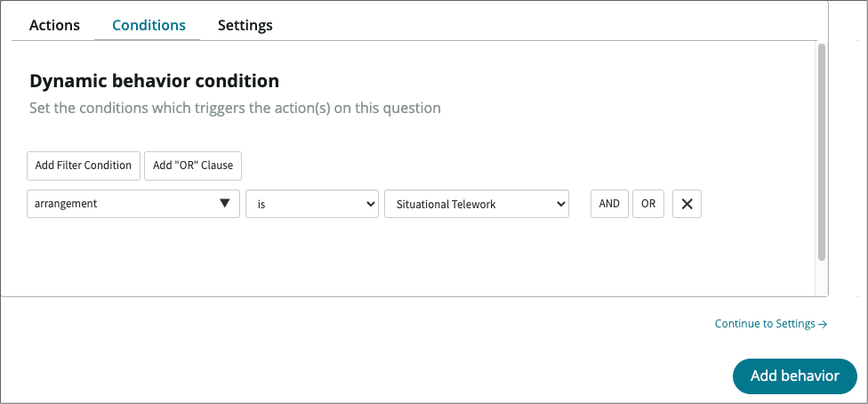Follow the Continue to Settings link

coord(765,324)
